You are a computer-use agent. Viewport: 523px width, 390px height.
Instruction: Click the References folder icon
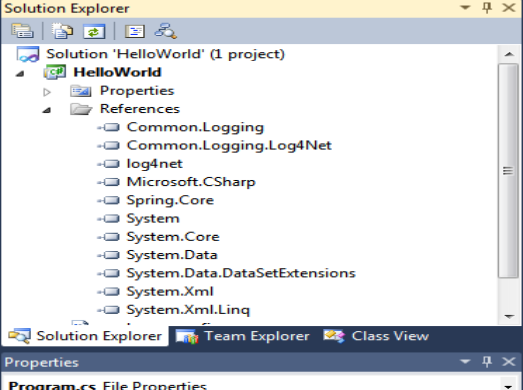coord(81,109)
